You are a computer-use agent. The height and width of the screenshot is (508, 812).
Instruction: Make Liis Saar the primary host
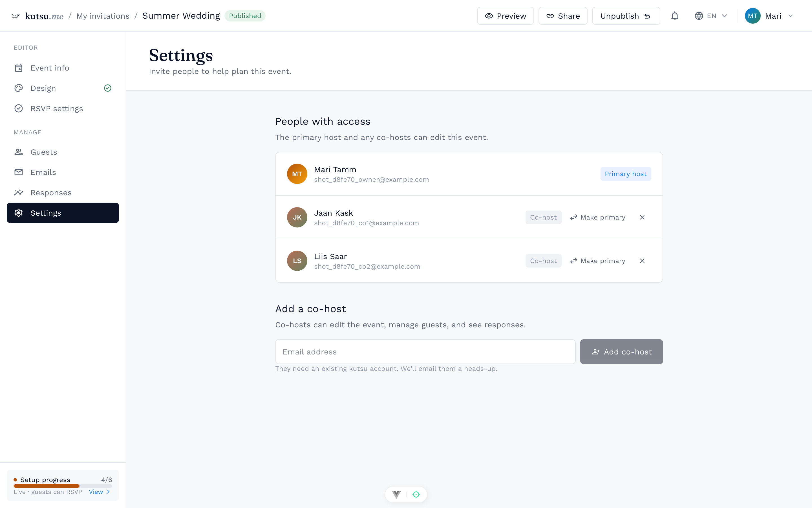click(x=597, y=261)
